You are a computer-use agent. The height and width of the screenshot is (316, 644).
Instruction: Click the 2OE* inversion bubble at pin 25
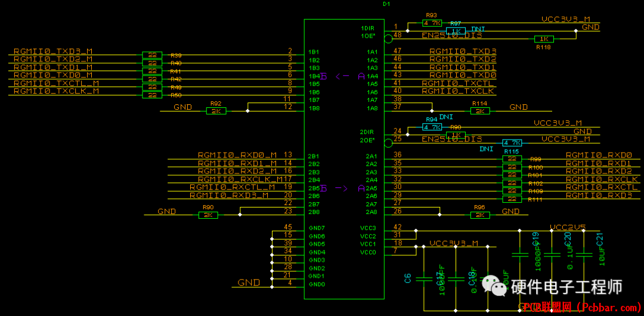pyautogui.click(x=388, y=143)
